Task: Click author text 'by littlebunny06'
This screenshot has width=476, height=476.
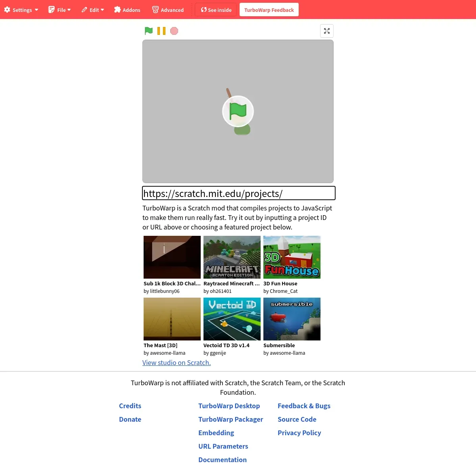Action: pos(161,291)
